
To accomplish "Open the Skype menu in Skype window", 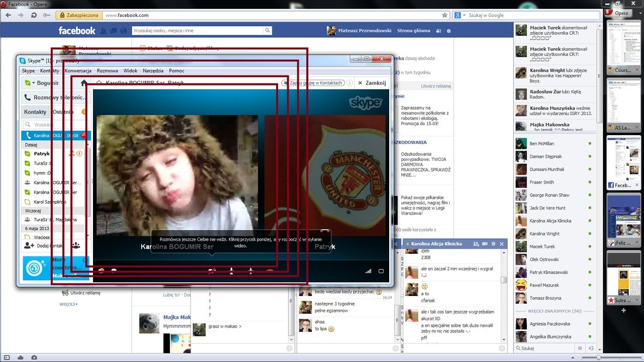I will (x=28, y=70).
